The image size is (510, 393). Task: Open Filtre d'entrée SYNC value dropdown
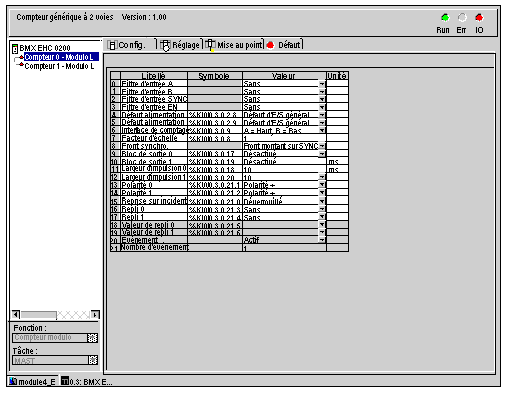coord(322,99)
